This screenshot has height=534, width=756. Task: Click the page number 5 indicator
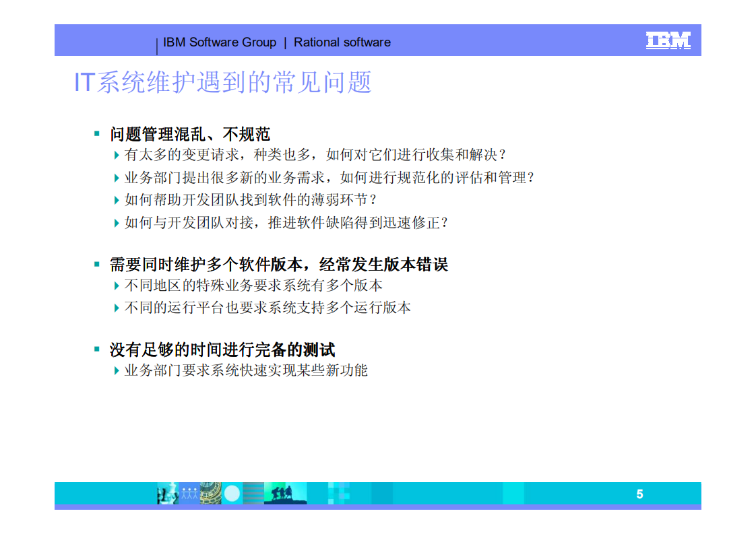point(640,494)
